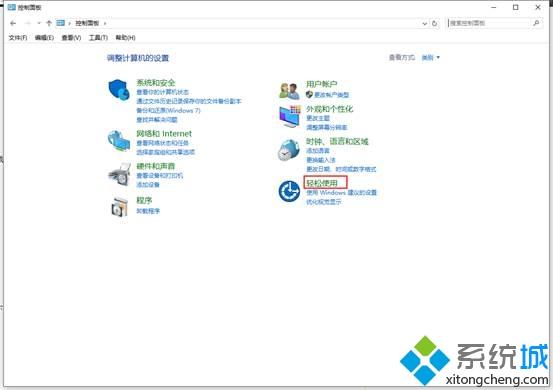Click the Programs (程序) box icon

(x=120, y=207)
